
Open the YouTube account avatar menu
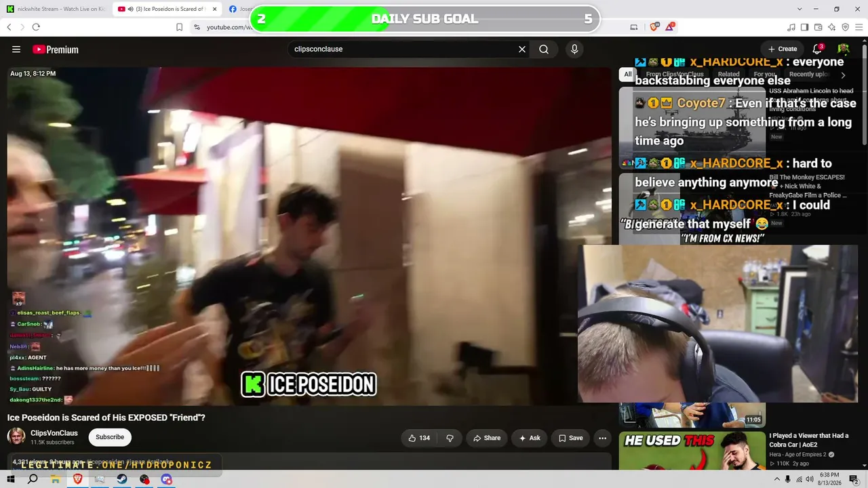[x=844, y=49]
